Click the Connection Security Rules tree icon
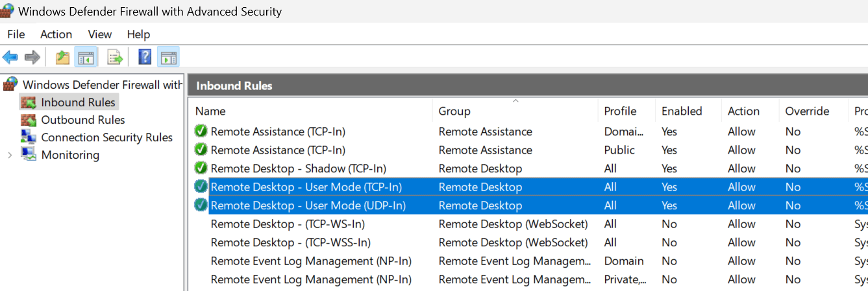Image resolution: width=868 pixels, height=291 pixels. click(29, 137)
